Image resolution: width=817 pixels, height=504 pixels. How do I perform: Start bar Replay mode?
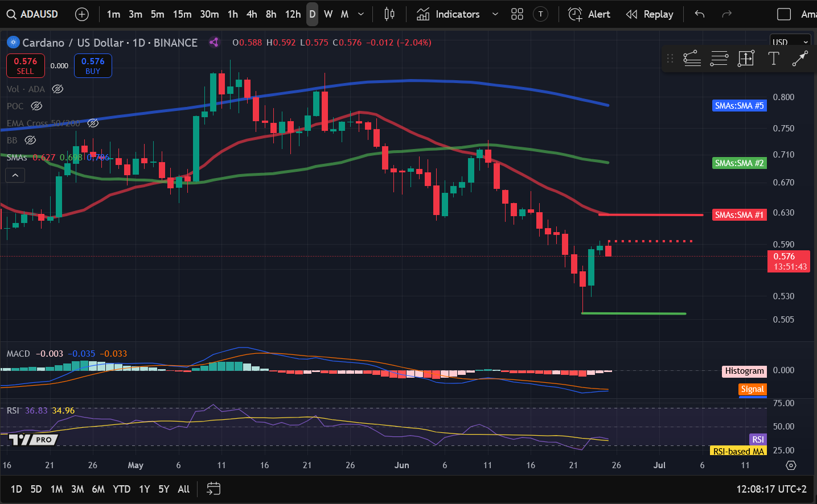pos(649,14)
